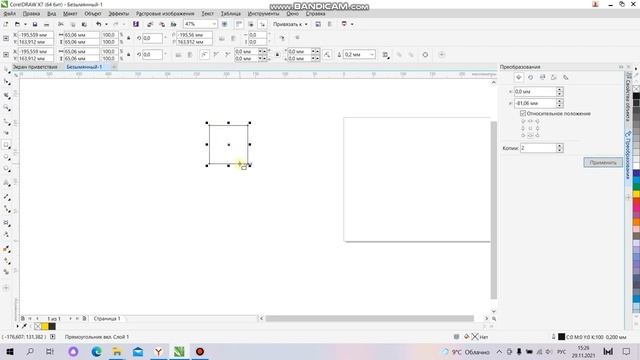Image resolution: width=640 pixels, height=360 pixels.
Task: Open the 47% zoom level dropdown
Action: click(x=214, y=24)
